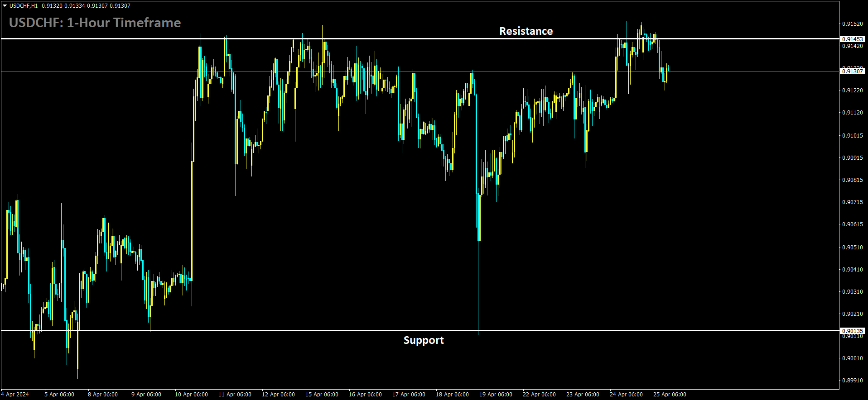Click the 0.91420 price axis label
This screenshot has width=868, height=400.
[x=852, y=46]
